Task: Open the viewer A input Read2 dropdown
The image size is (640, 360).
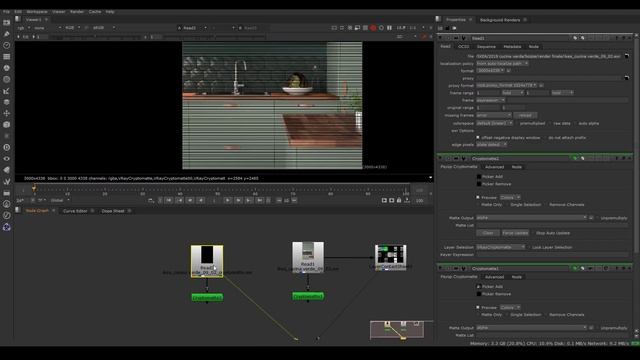Action: click(x=192, y=28)
